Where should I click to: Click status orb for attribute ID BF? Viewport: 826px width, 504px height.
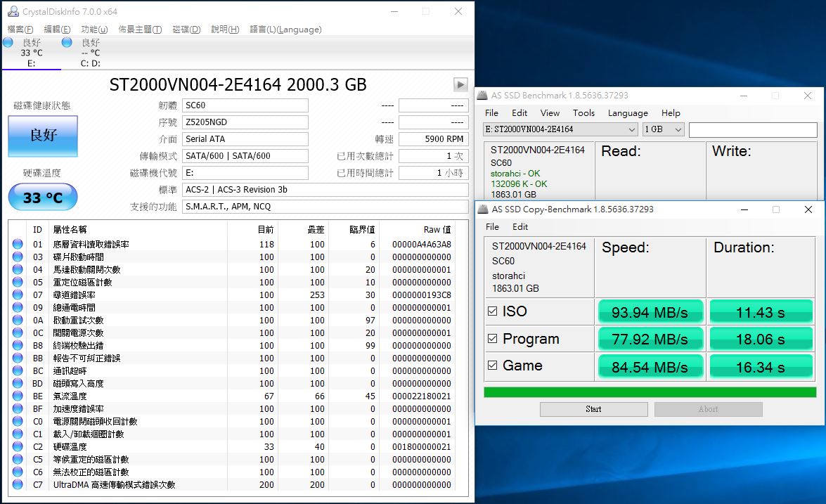(x=18, y=408)
